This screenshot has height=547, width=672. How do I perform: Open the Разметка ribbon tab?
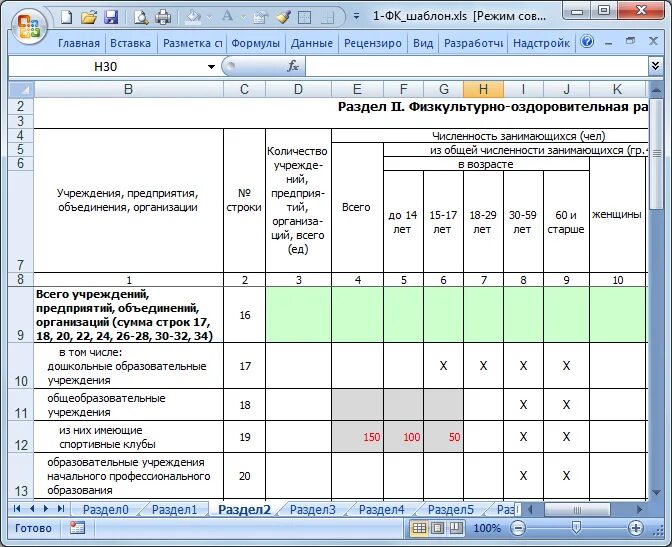click(x=192, y=43)
